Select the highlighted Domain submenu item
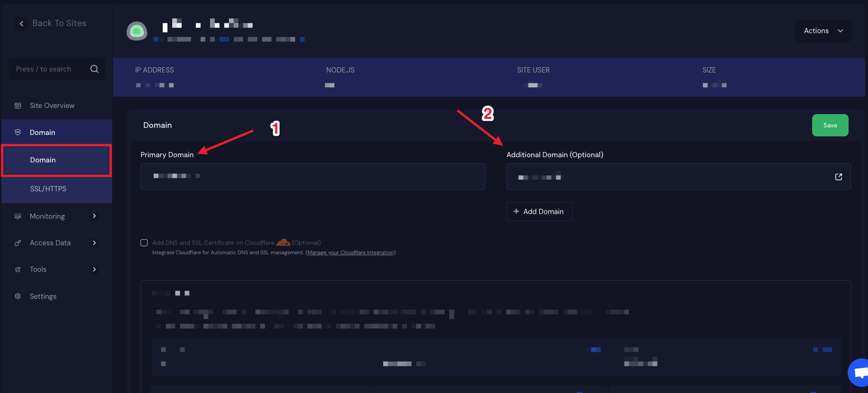The height and width of the screenshot is (393, 868). point(43,160)
